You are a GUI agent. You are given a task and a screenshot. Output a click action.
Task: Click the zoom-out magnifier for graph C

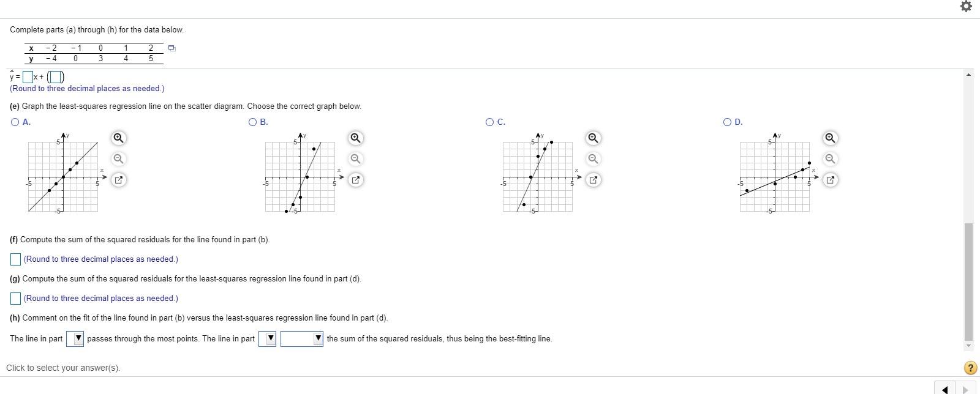[x=592, y=158]
